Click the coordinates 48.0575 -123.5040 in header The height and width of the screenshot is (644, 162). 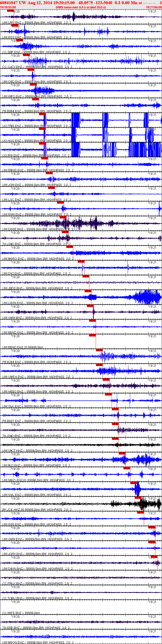[95, 2]
